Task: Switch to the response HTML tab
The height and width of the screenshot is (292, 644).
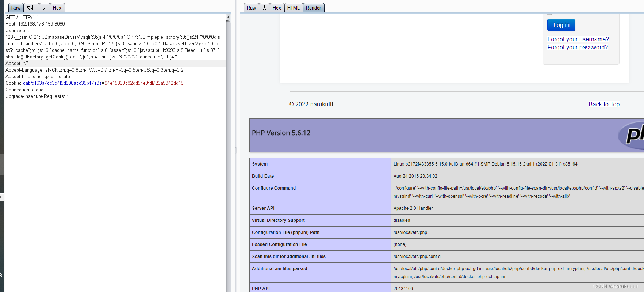Action: 293,8
